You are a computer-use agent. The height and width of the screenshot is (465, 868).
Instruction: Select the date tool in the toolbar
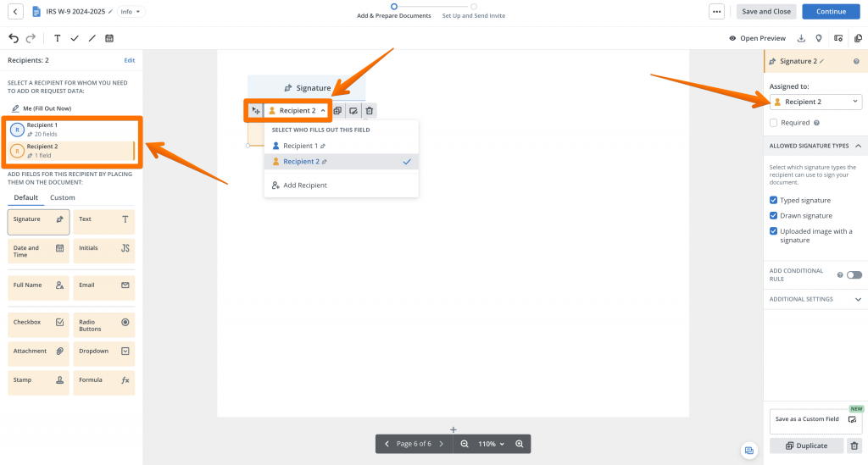[109, 38]
